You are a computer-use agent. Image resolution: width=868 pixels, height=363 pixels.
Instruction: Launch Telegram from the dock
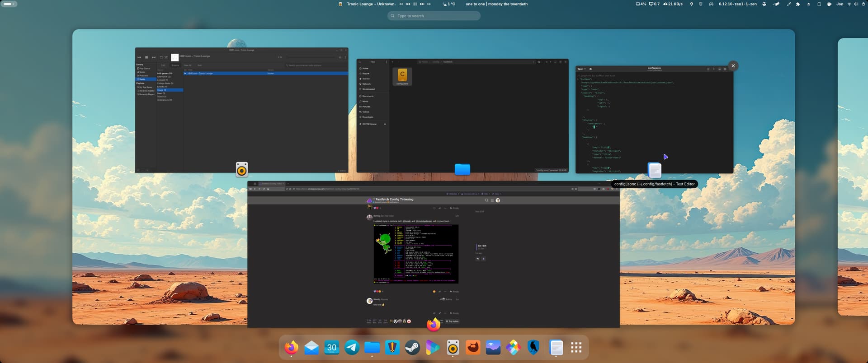point(352,348)
